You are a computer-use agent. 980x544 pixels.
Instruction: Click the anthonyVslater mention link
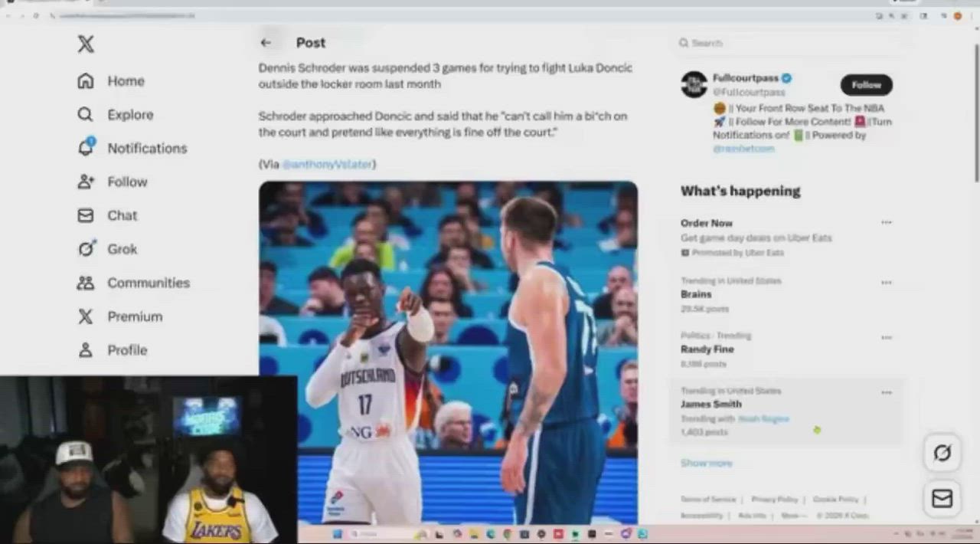click(x=327, y=165)
